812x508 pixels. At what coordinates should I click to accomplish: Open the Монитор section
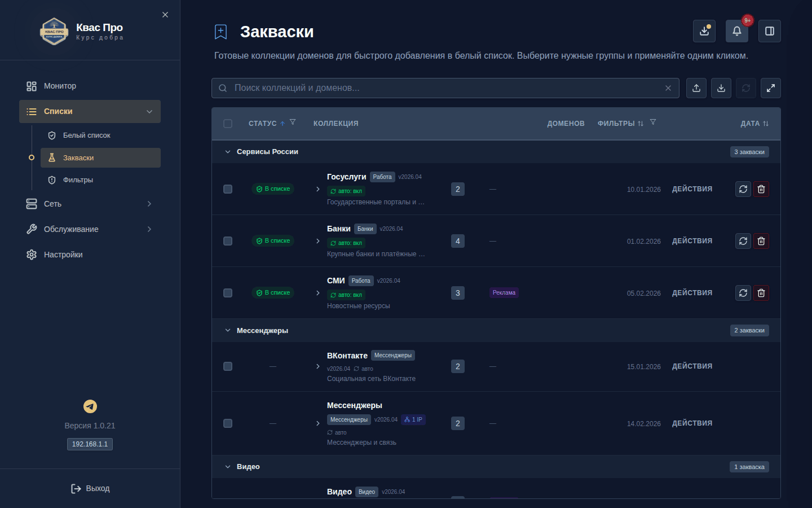pos(90,86)
